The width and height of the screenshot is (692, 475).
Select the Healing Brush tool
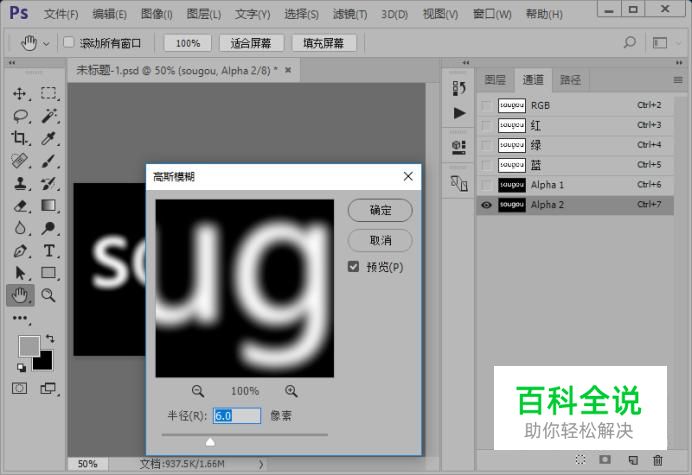point(20,161)
